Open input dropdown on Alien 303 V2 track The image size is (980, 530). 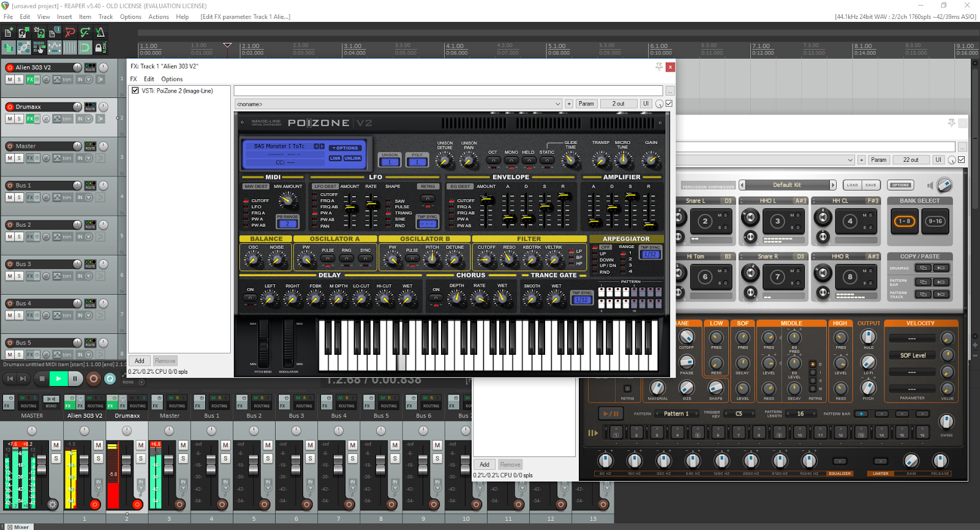coord(89,80)
